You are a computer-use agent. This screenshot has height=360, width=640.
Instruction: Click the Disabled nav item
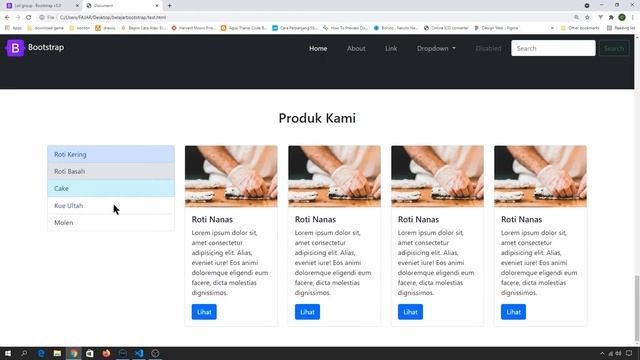tap(488, 48)
